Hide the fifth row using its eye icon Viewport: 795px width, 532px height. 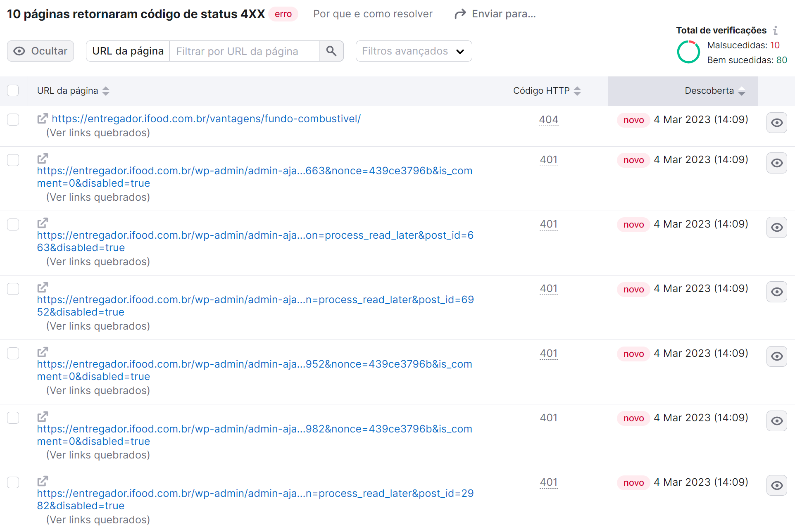776,356
